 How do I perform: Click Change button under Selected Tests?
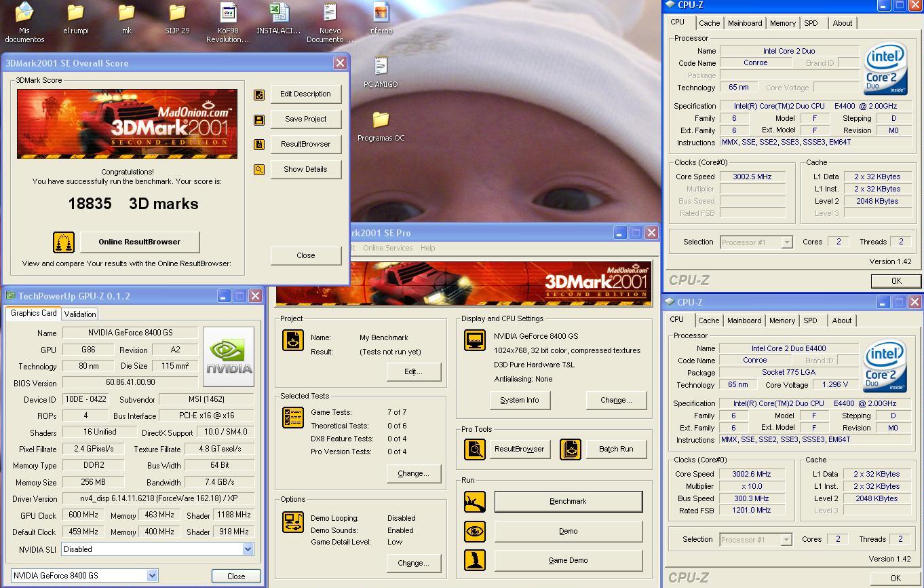[x=414, y=474]
